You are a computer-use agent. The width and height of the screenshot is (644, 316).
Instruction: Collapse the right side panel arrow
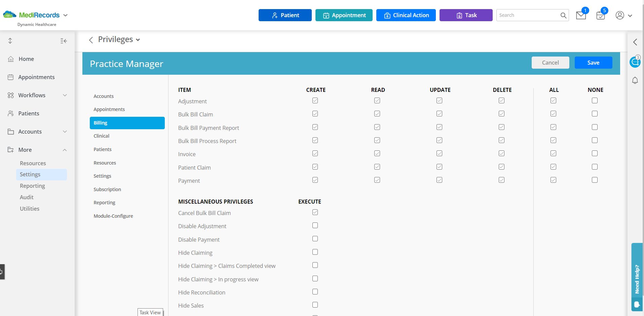click(x=635, y=42)
